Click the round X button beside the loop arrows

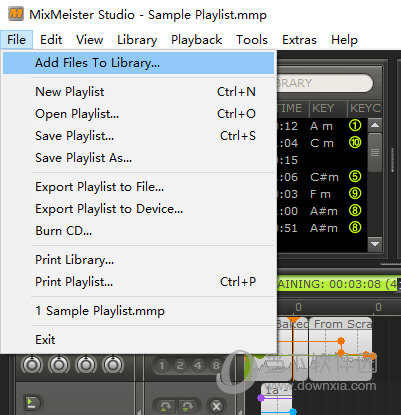(216, 406)
